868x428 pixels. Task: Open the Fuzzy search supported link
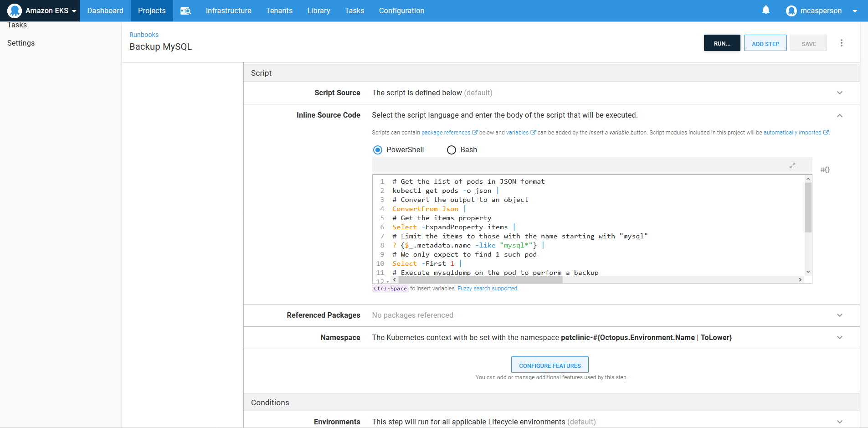click(x=488, y=289)
